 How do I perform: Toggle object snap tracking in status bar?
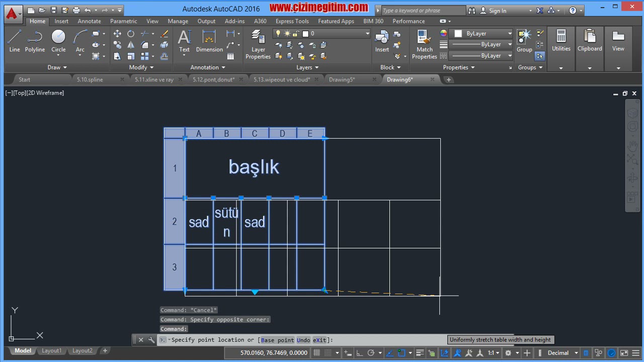[389, 353]
